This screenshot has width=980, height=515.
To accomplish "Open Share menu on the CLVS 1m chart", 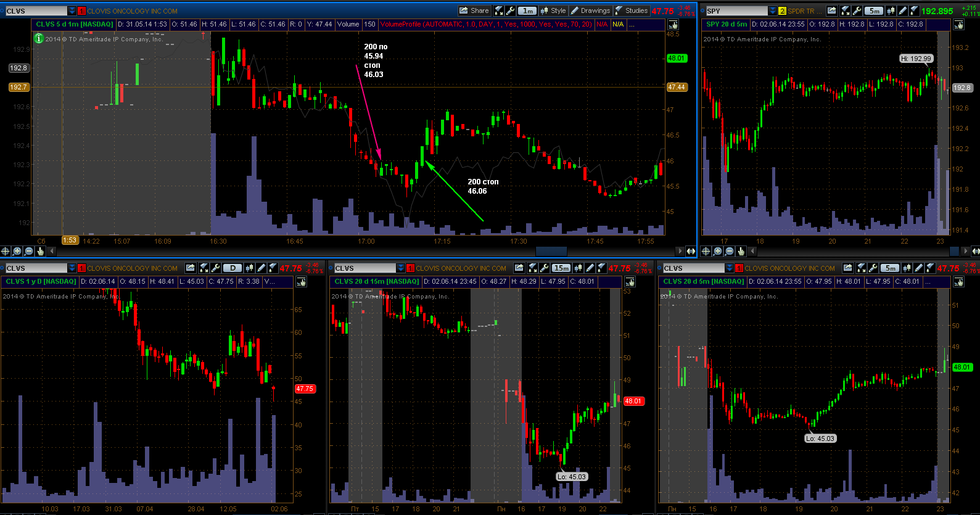I will 474,10.
